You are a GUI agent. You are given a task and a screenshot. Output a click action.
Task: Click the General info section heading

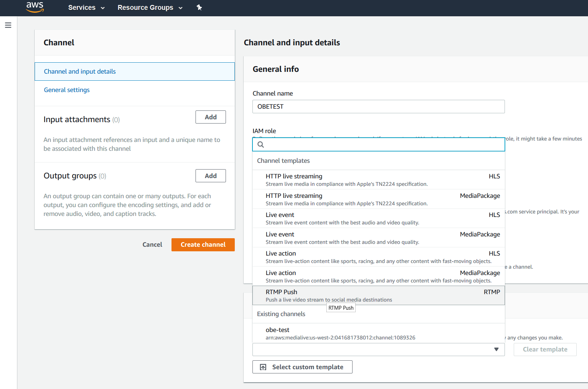276,69
